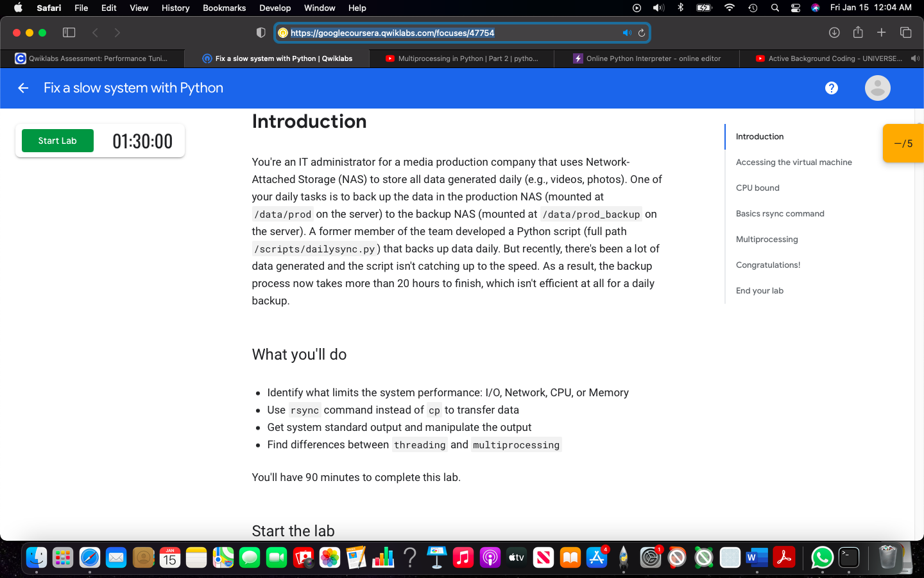Screen dimensions: 924x578
Task: Open System Settings showing notification badge
Action: tap(651, 558)
